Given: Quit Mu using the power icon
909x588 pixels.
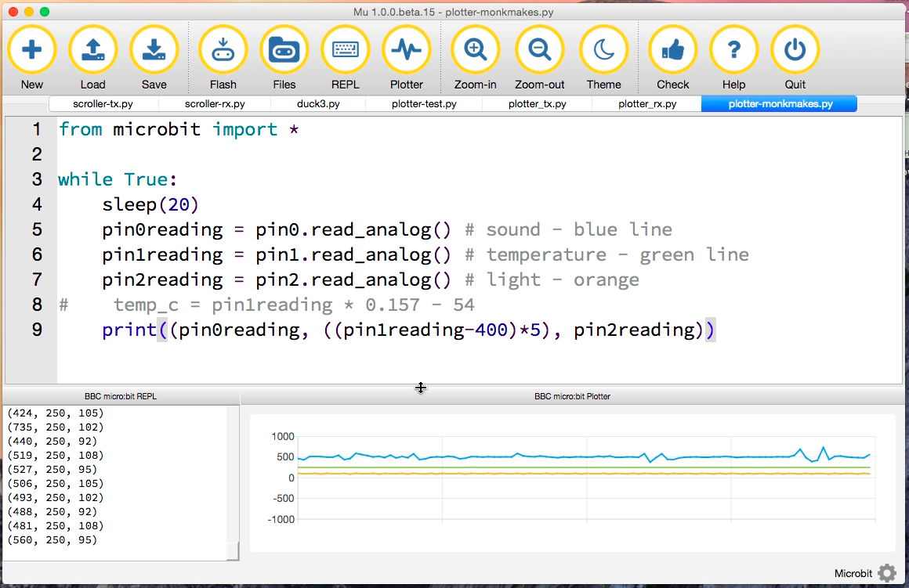Looking at the screenshot, I should 795,50.
